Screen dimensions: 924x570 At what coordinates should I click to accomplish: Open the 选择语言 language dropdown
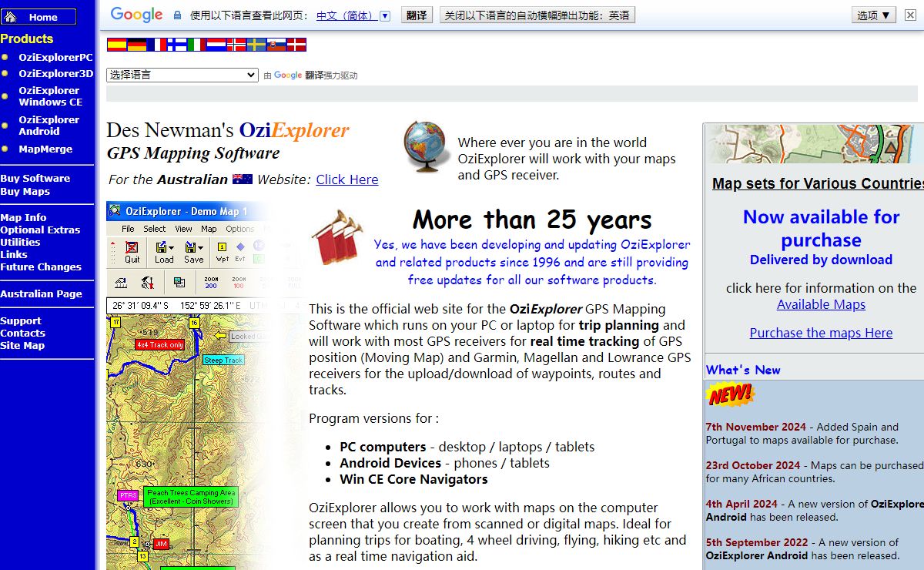click(182, 75)
